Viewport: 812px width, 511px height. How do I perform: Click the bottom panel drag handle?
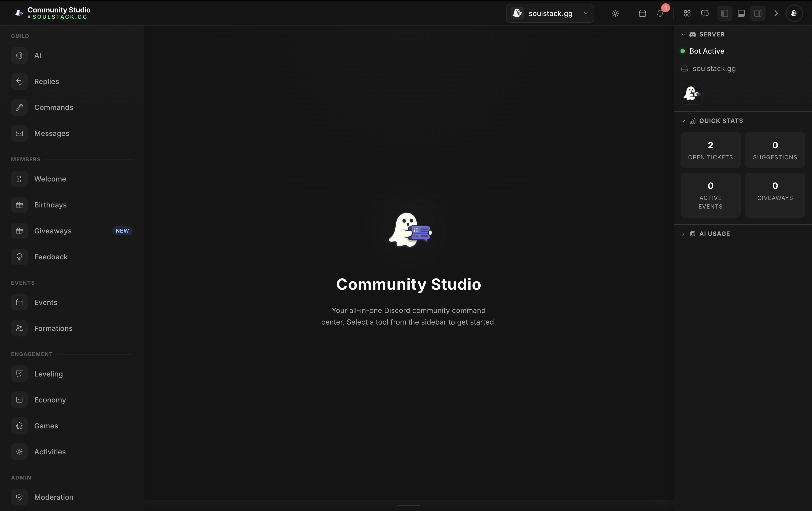coord(408,505)
